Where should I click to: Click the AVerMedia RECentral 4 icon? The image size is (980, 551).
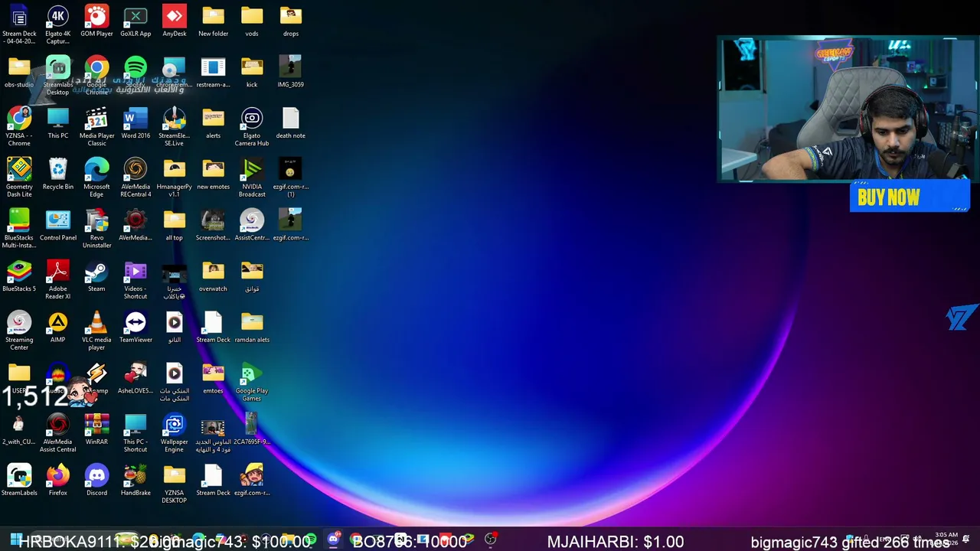click(x=136, y=178)
